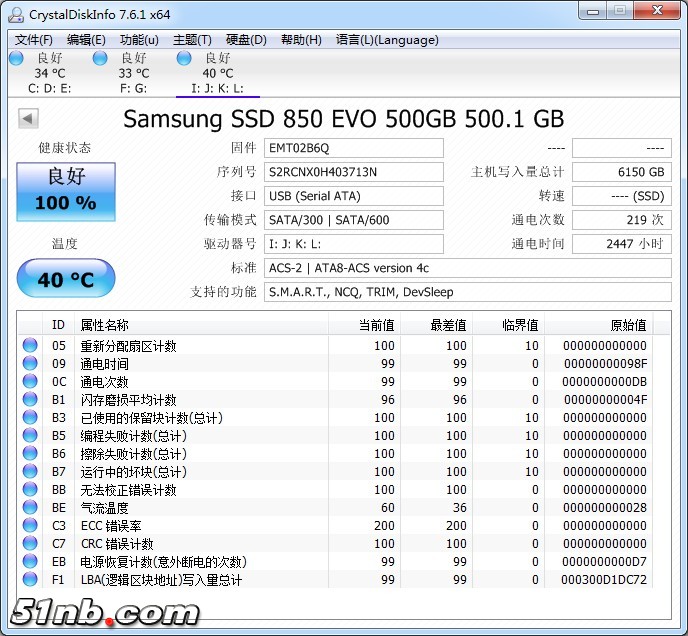The width and height of the screenshot is (688, 636).
Task: Click the previous disk arrow button
Action: pyautogui.click(x=28, y=119)
